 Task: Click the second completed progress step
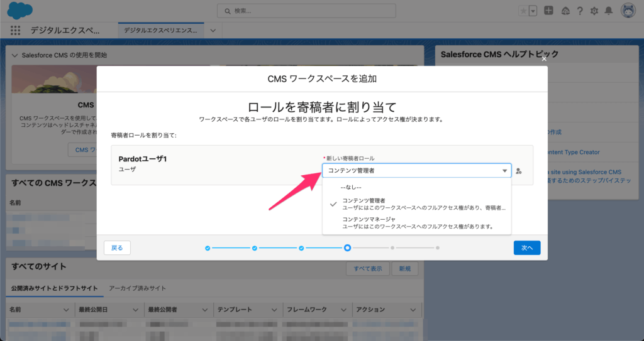pos(255,248)
